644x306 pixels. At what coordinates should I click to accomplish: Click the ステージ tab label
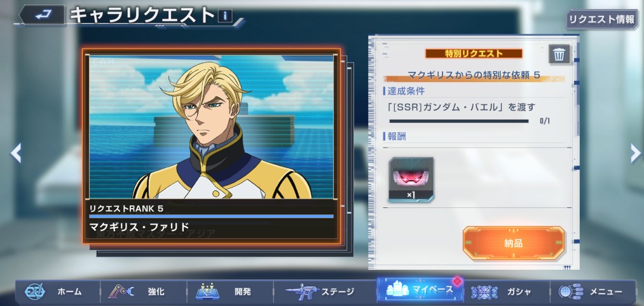point(337,292)
